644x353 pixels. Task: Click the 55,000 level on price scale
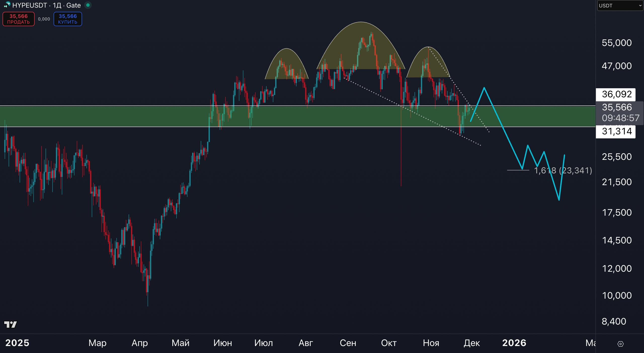click(616, 43)
